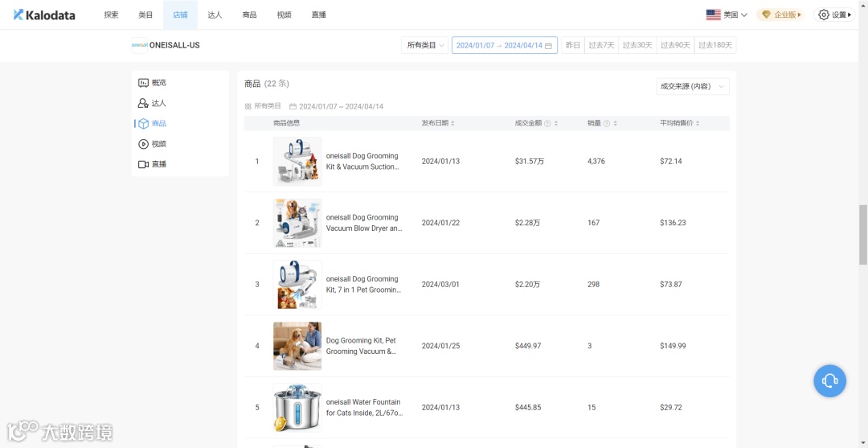Show help info icon beside 销量

click(x=606, y=124)
